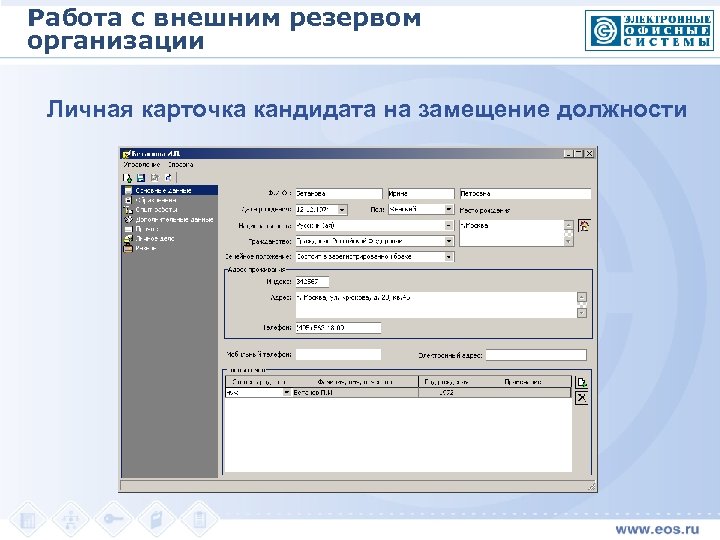Close the candidate card window
Image resolution: width=720 pixels, height=540 pixels.
tap(590, 154)
